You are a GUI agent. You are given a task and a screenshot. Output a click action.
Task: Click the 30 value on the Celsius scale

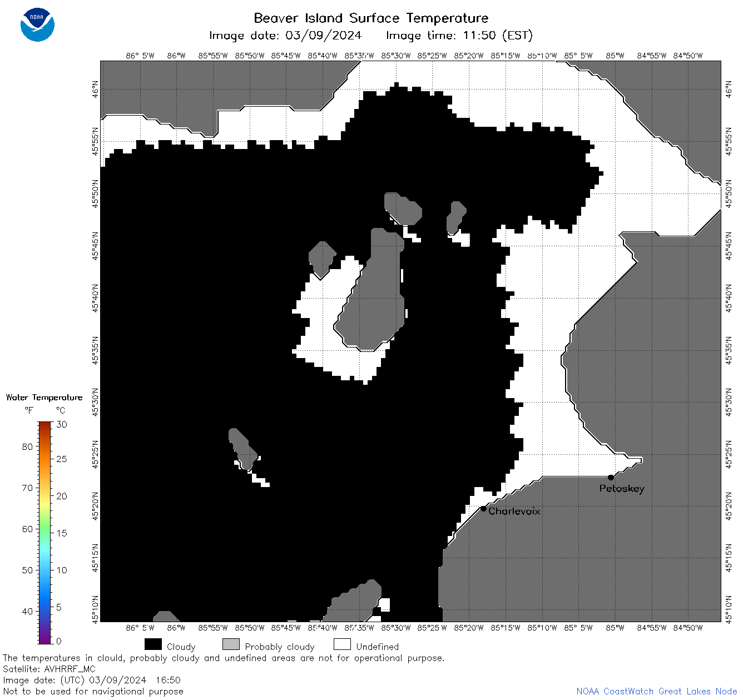tap(62, 424)
